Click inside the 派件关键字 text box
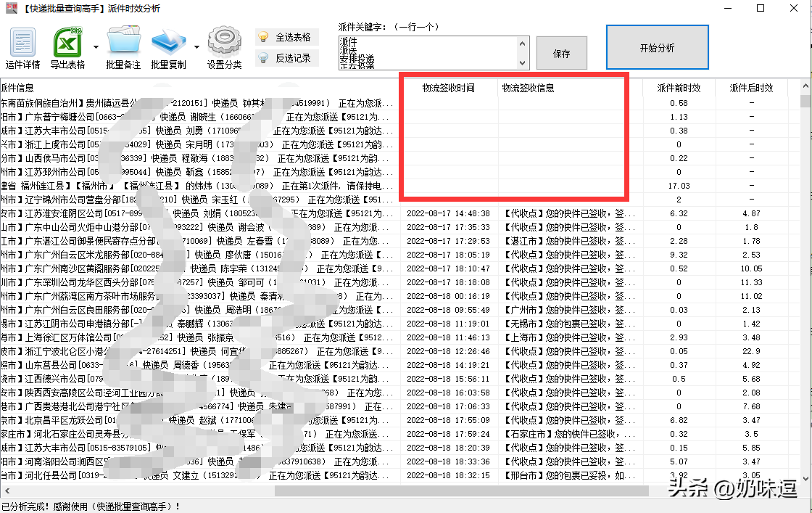Screen dimensions: 812x513 (428, 53)
